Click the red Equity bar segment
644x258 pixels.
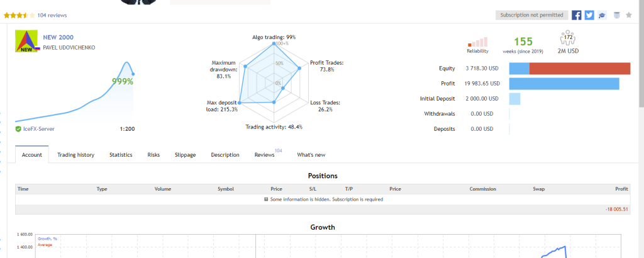[580, 69]
